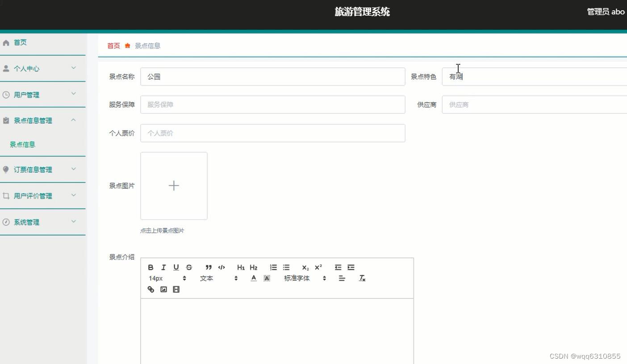Image resolution: width=627 pixels, height=364 pixels.
Task: Insert an image into editor
Action: (163, 289)
